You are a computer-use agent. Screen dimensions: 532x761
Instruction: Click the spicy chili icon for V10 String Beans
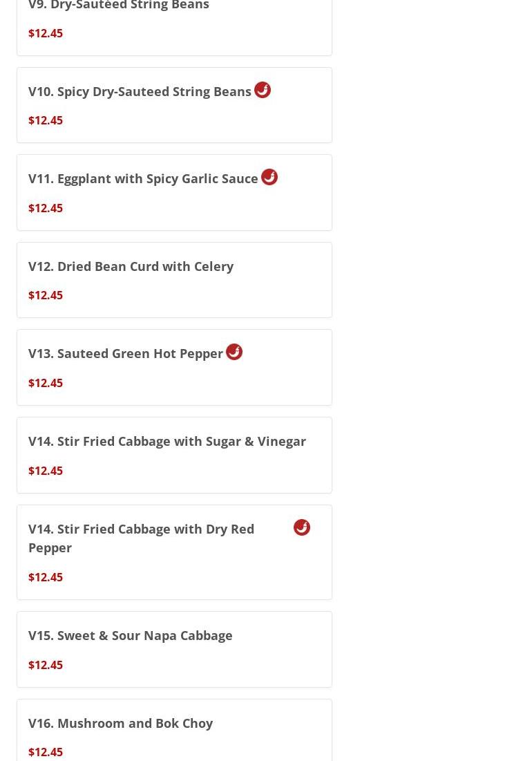(x=263, y=90)
